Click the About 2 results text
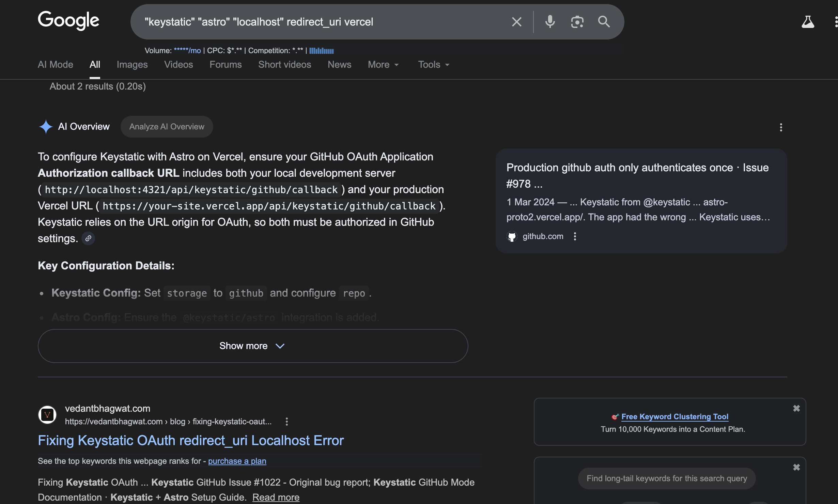Image resolution: width=838 pixels, height=504 pixels. [x=98, y=86]
